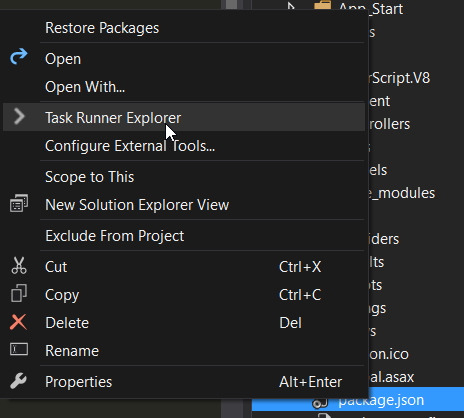This screenshot has width=464, height=418.
Task: Click the blue Open arrow icon
Action: 19,56
